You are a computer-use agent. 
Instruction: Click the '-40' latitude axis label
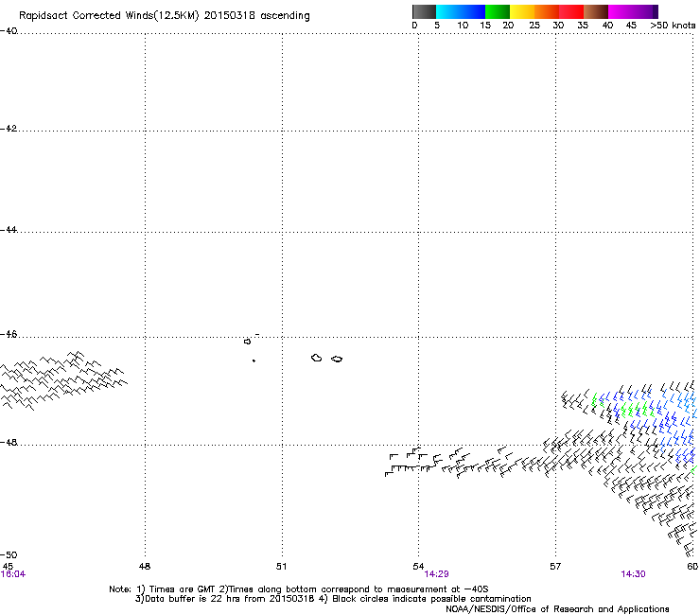pos(9,31)
